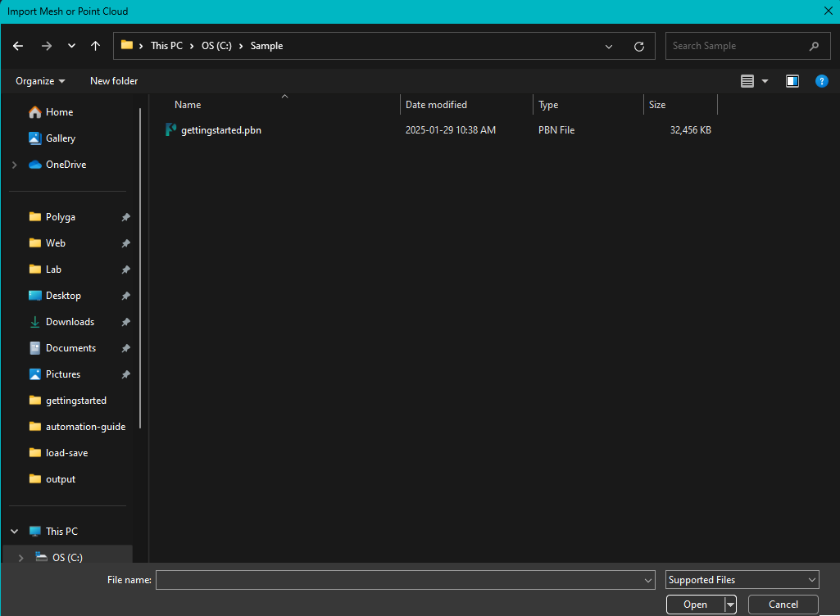Refresh the Sample folder view

(638, 46)
